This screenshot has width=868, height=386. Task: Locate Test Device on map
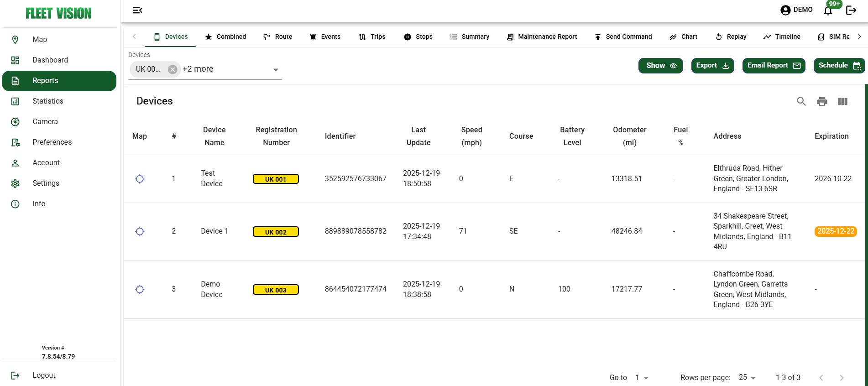click(x=140, y=179)
